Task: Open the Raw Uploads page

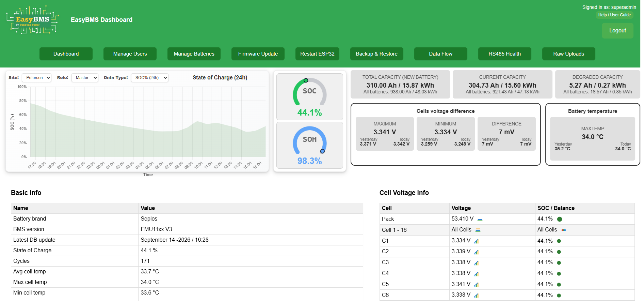Action: point(569,54)
